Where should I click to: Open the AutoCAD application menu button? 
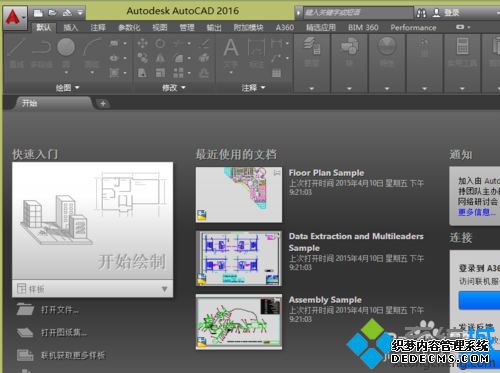point(15,17)
